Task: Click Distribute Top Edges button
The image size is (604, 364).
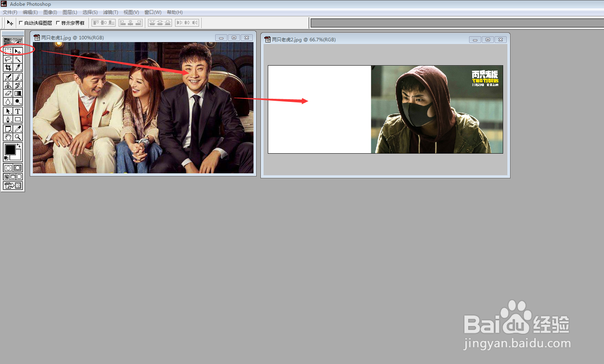Action: point(152,23)
